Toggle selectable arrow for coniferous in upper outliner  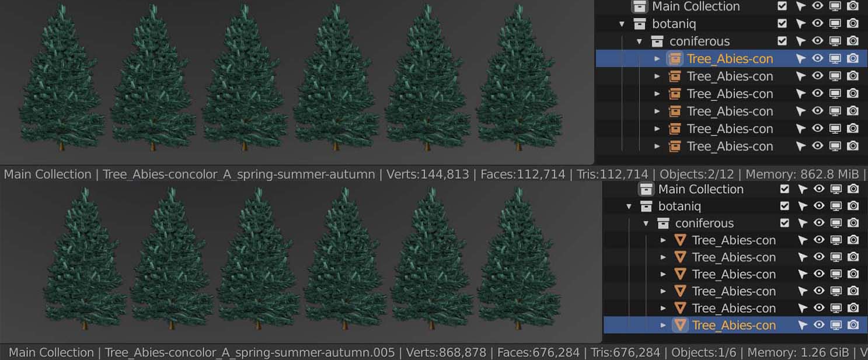(800, 41)
